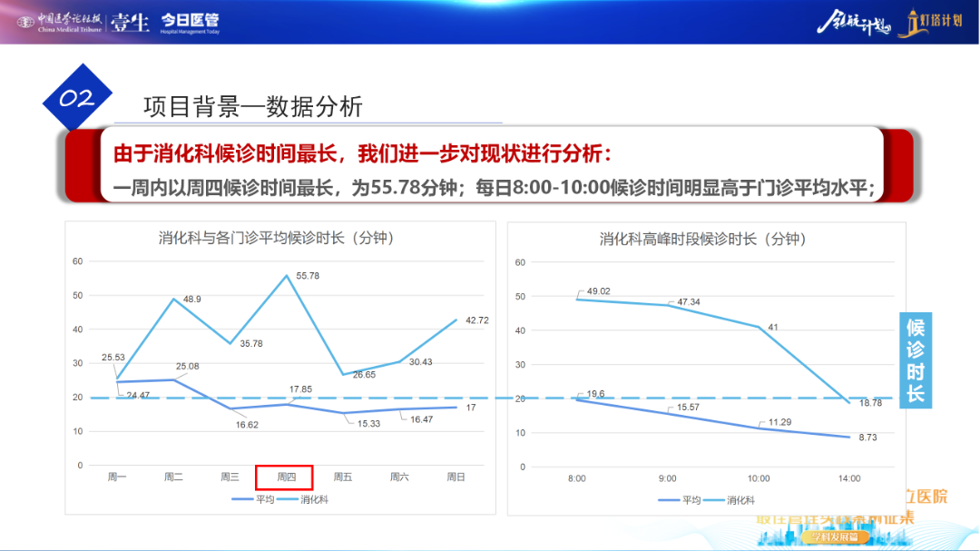Click the left chart title 消化科与各门诊平均候诊时长
The image size is (980, 551).
click(x=281, y=239)
